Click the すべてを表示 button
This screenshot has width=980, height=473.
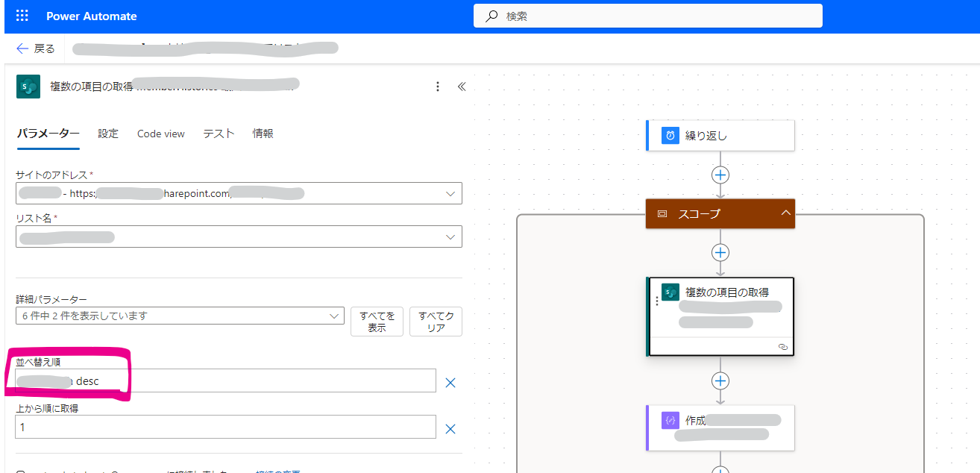377,322
